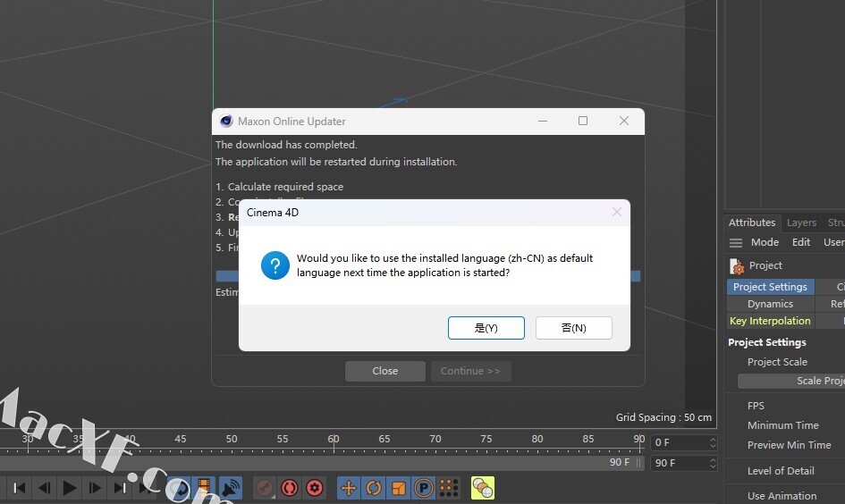The image size is (845, 504).
Task: Open the Edit menu in Attributes
Action: coord(801,242)
